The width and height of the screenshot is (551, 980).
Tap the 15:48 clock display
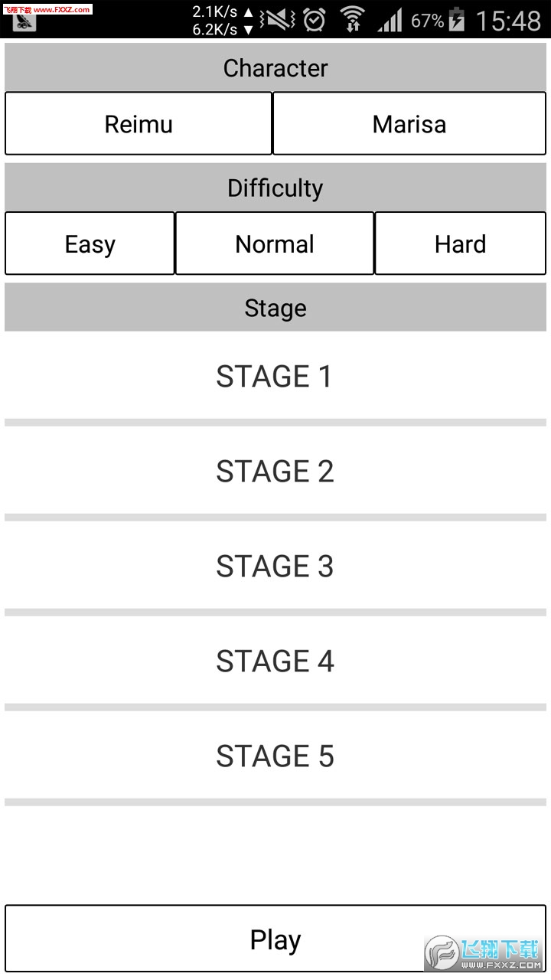(x=508, y=21)
